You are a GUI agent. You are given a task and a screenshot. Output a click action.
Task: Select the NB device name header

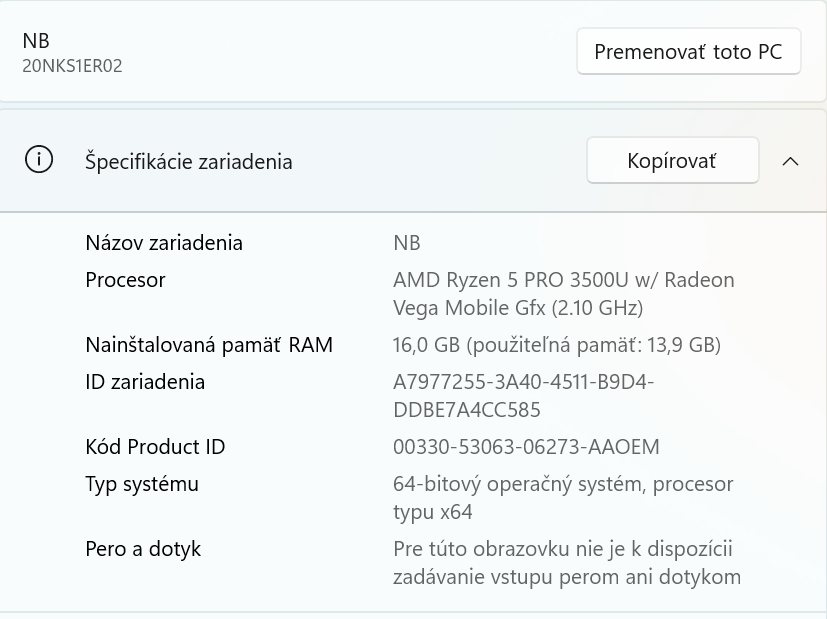coord(36,41)
